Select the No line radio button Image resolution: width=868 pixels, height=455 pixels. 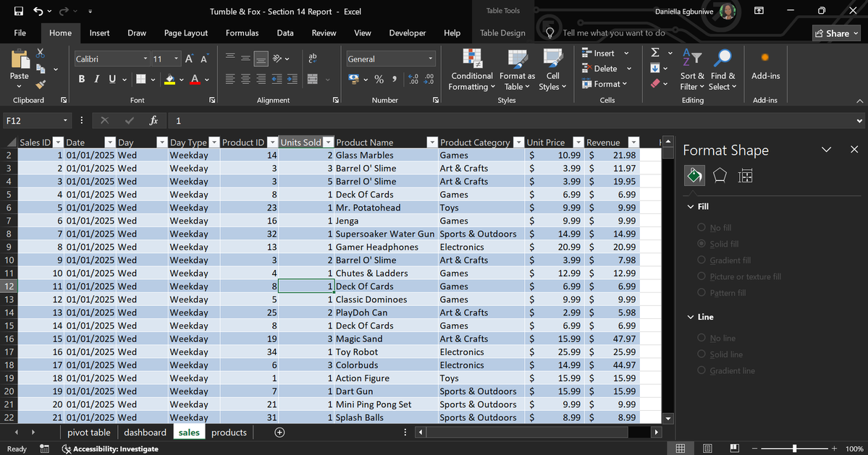click(701, 338)
